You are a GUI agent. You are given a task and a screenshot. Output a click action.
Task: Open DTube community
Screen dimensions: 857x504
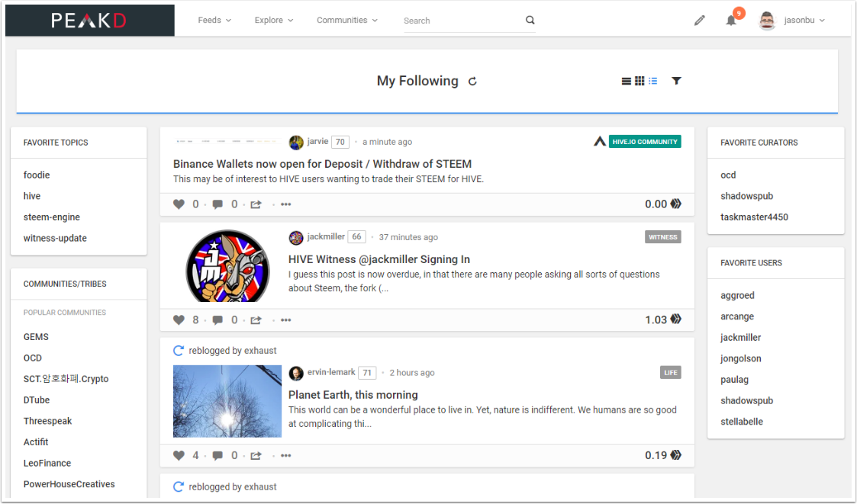pyautogui.click(x=37, y=400)
